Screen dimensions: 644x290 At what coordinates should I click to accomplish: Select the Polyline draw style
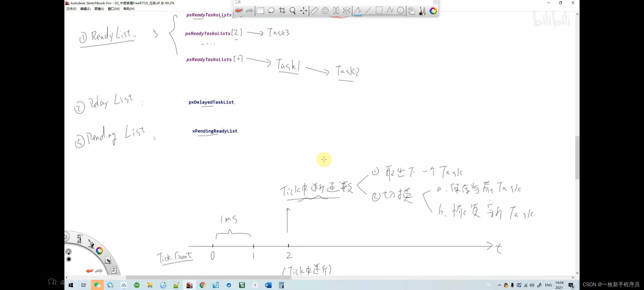pyautogui.click(x=390, y=11)
